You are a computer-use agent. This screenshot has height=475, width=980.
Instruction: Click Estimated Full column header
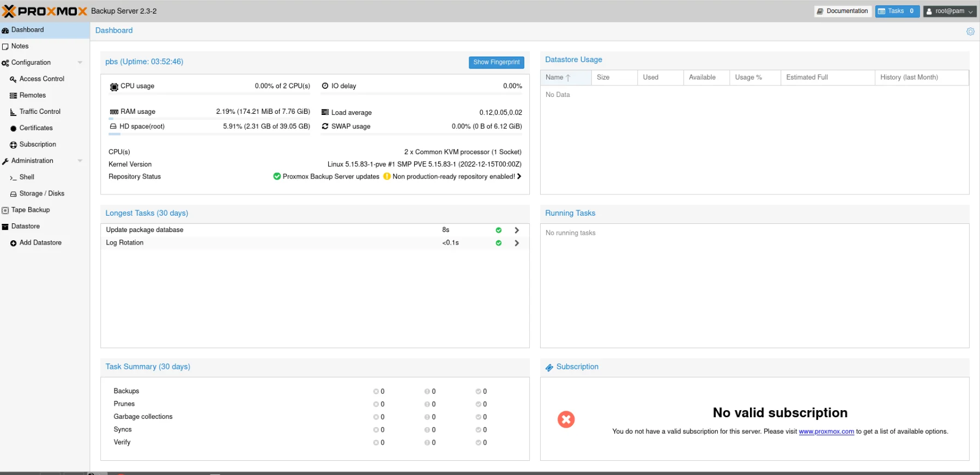[827, 77]
